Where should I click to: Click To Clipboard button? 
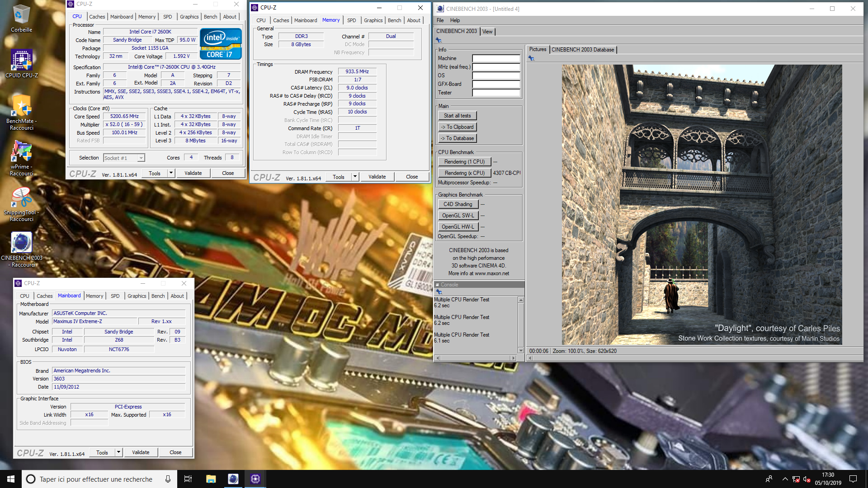(x=457, y=127)
